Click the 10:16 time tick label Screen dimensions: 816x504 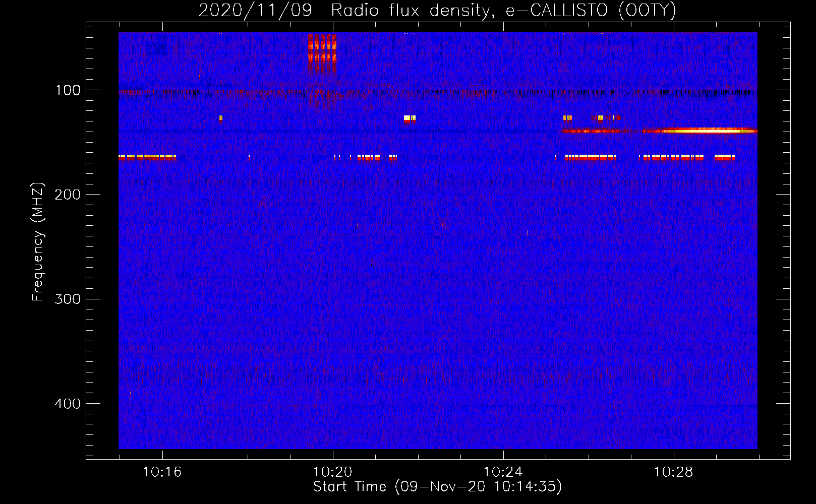(x=162, y=472)
